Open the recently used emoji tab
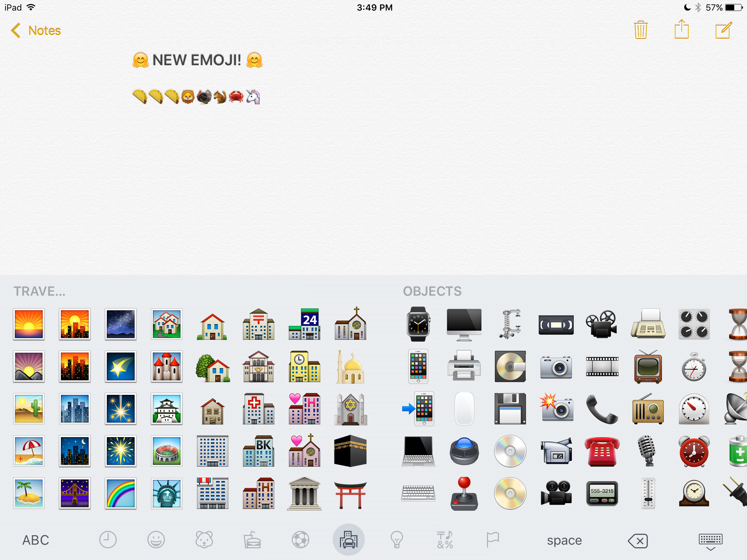747x560 pixels. coord(108,540)
